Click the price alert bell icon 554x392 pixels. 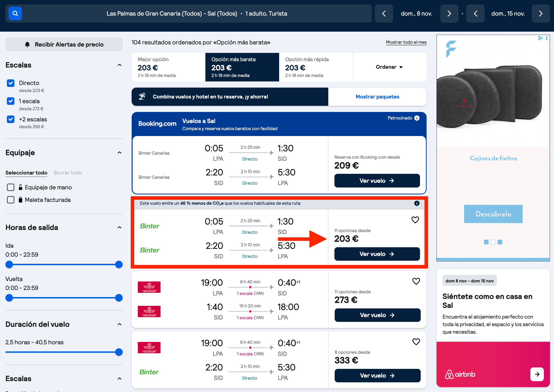point(27,44)
